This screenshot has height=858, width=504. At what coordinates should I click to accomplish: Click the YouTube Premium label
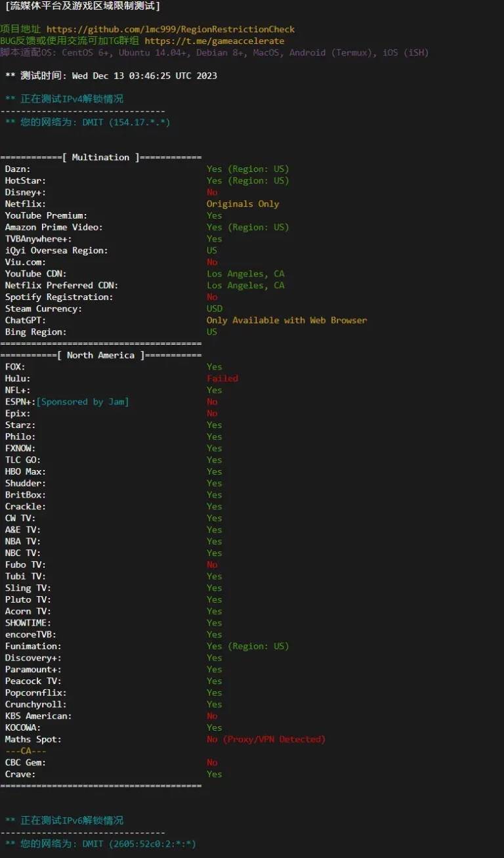(x=46, y=215)
